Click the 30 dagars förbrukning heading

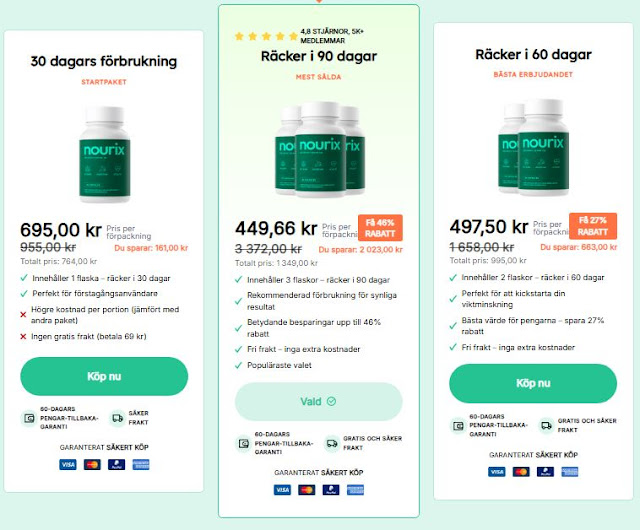point(104,61)
